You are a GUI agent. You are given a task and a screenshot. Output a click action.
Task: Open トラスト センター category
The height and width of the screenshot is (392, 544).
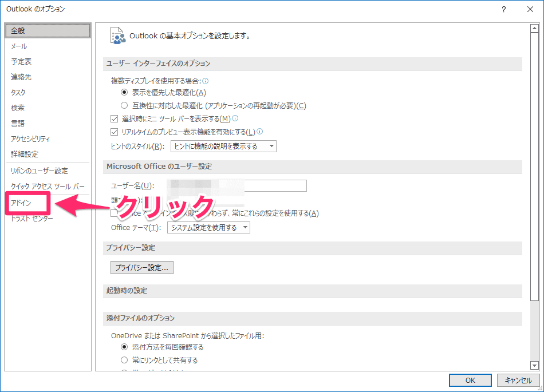click(31, 219)
